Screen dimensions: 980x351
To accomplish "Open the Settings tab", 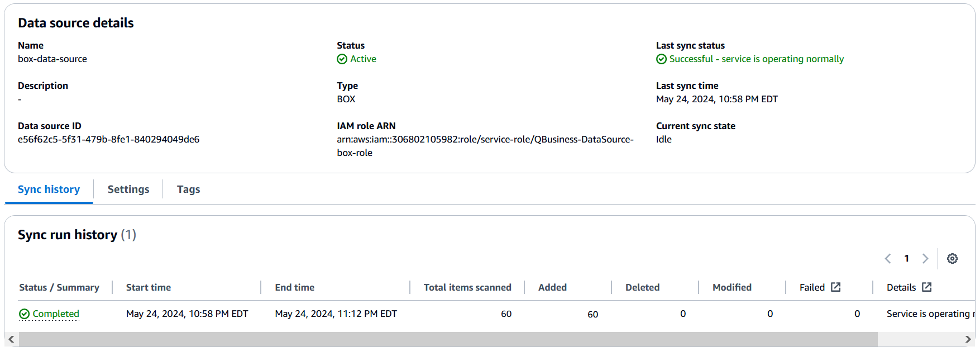I will (128, 189).
